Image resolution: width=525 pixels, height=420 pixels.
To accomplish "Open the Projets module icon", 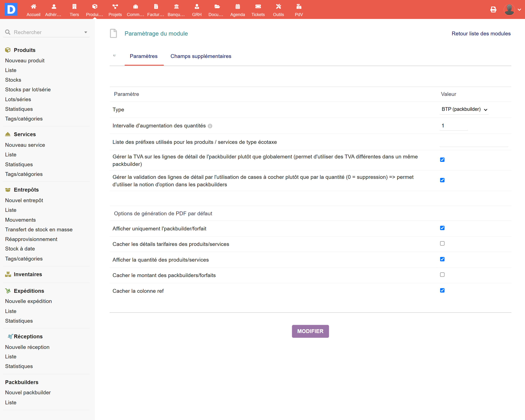I will pos(115,7).
